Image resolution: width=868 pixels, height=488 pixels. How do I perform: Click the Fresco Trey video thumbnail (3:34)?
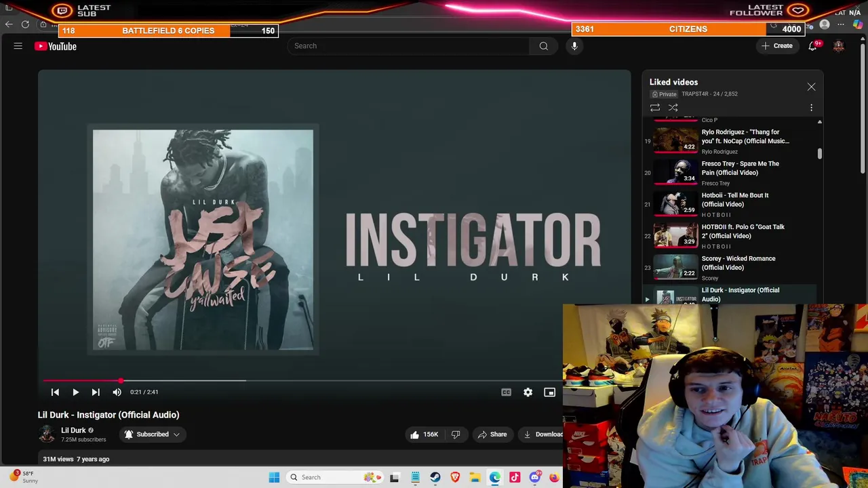pos(676,173)
